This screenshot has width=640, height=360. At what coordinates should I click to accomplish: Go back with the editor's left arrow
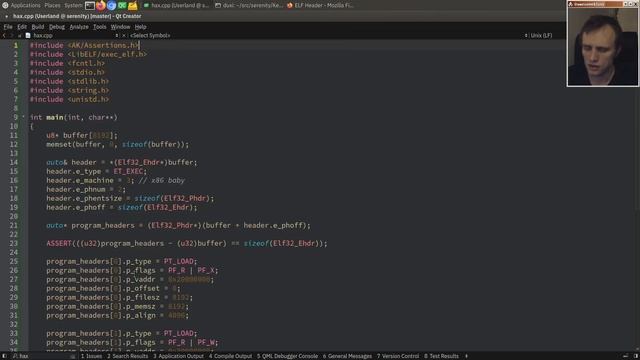click(4, 36)
